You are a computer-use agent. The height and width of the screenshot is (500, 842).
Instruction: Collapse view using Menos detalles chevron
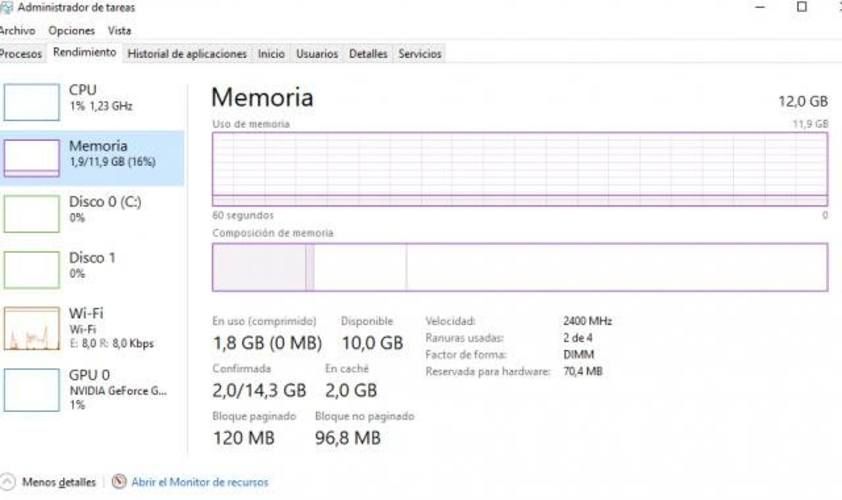[x=8, y=482]
